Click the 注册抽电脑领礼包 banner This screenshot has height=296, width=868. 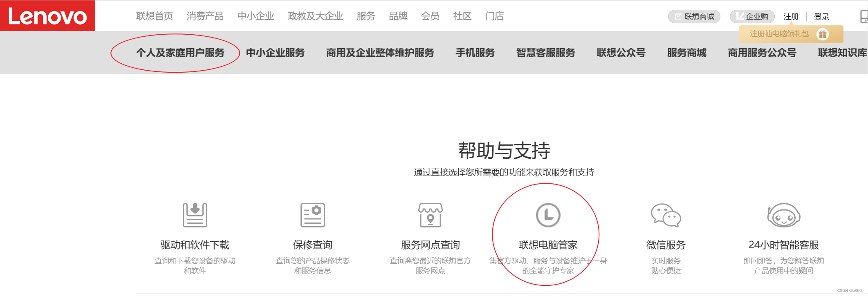tap(791, 34)
